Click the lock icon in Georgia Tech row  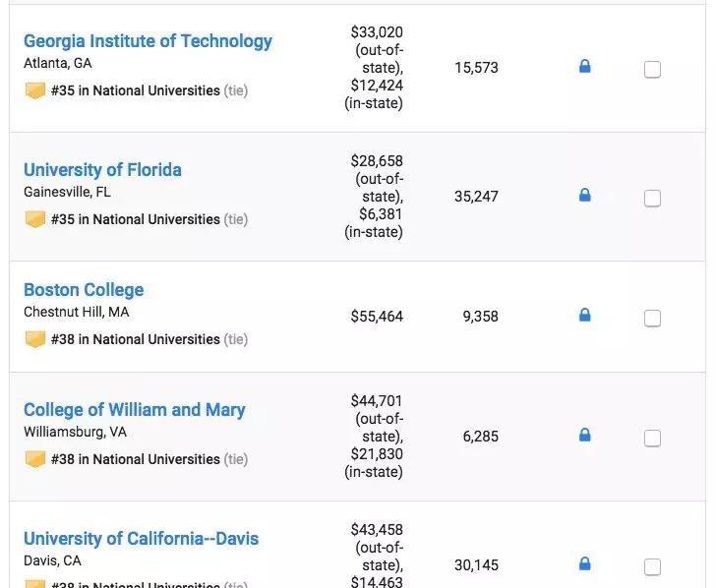pos(584,67)
